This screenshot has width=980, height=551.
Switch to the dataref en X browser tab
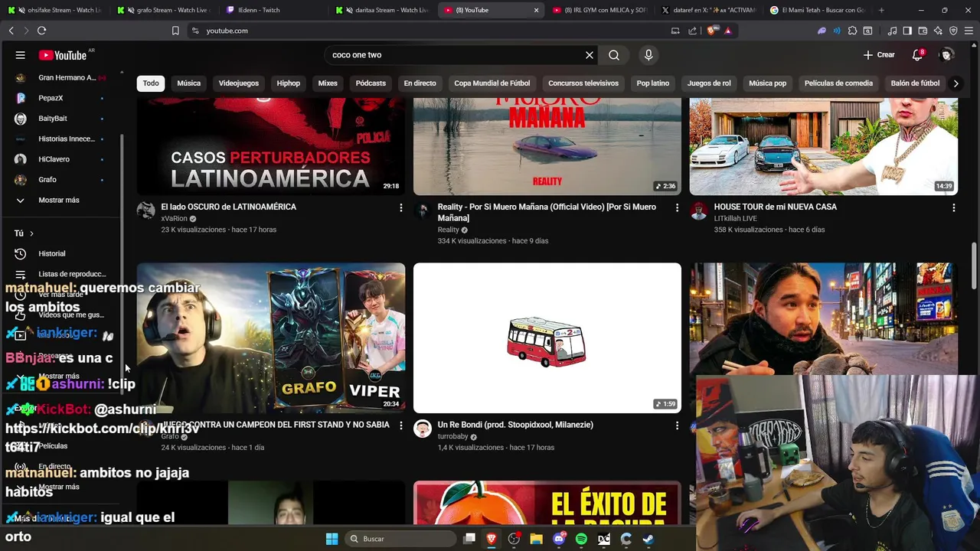(x=709, y=10)
